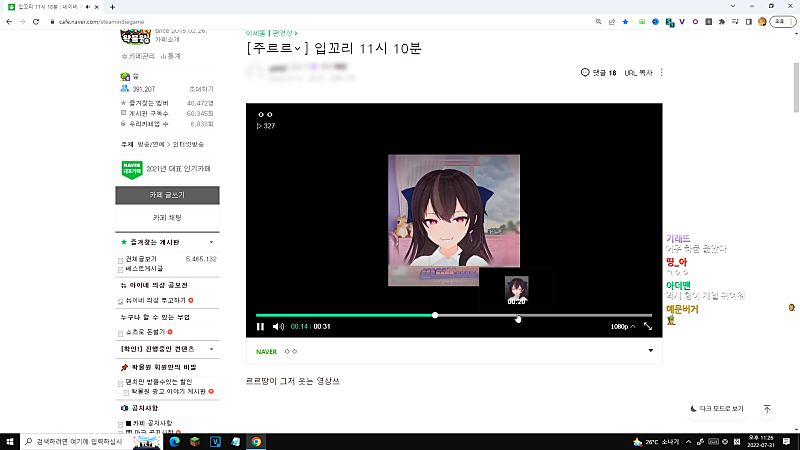
Task: Open the 통계 statistics link
Action: pyautogui.click(x=171, y=56)
